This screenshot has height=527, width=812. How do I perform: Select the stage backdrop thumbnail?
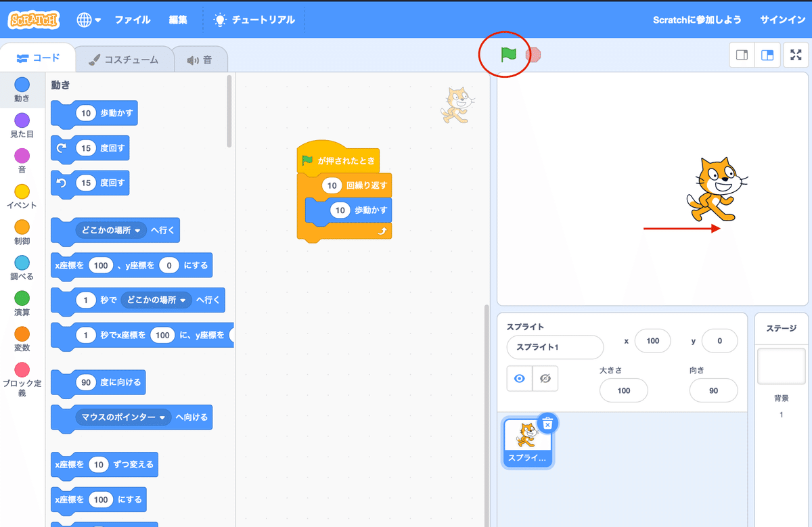point(782,367)
